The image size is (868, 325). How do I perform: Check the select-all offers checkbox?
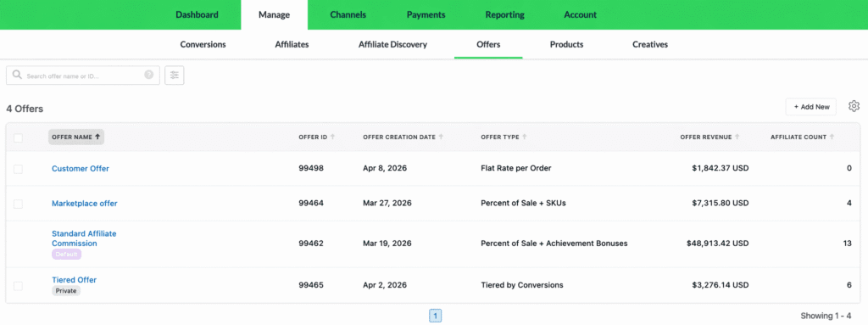(19, 137)
